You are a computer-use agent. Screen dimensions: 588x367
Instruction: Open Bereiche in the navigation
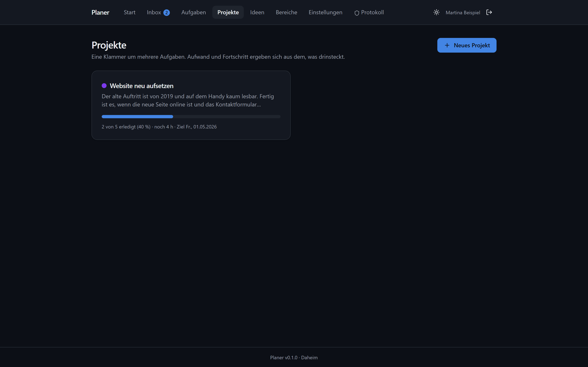click(x=286, y=12)
